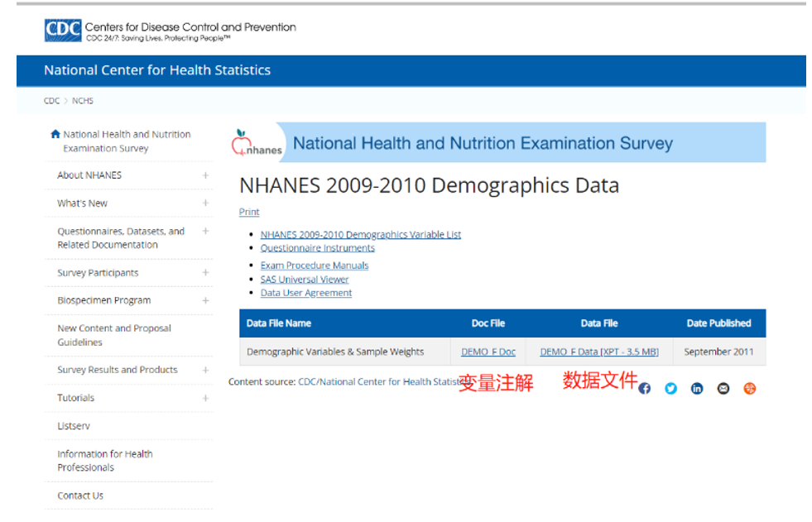Click the orange syndication icon
This screenshot has width=812, height=522.
point(749,388)
